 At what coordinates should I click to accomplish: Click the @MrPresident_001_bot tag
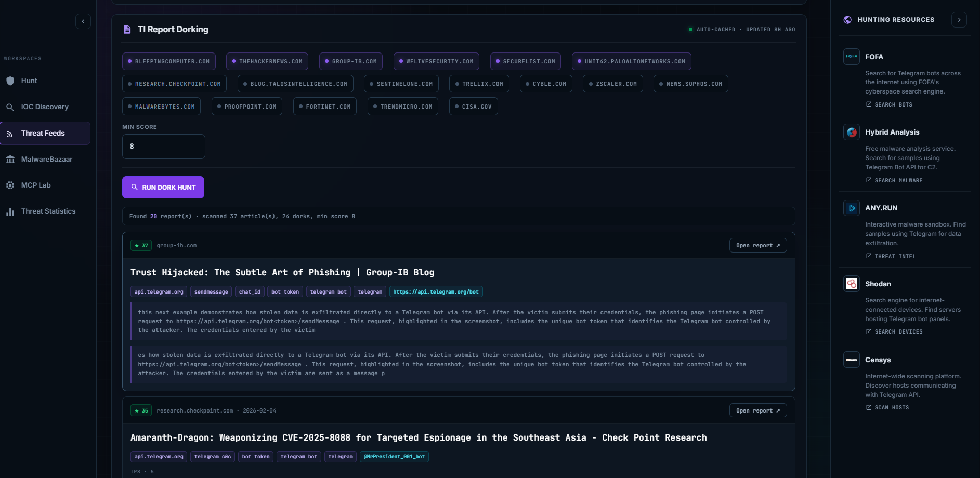click(394, 457)
